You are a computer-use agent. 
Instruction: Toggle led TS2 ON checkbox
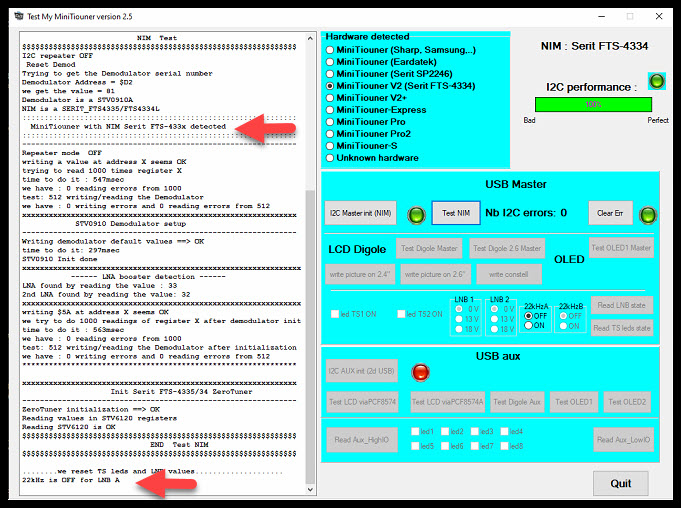tap(401, 314)
